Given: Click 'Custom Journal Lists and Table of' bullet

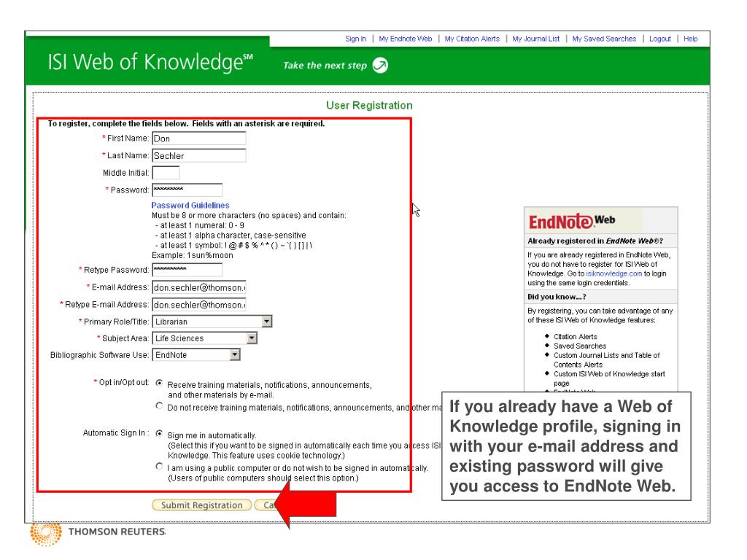Looking at the screenshot, I should [606, 355].
